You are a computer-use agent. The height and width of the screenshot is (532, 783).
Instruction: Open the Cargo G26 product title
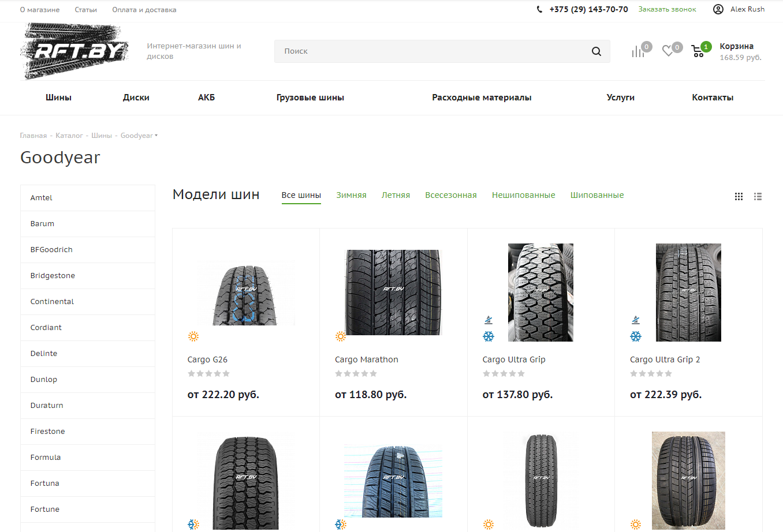pos(207,359)
